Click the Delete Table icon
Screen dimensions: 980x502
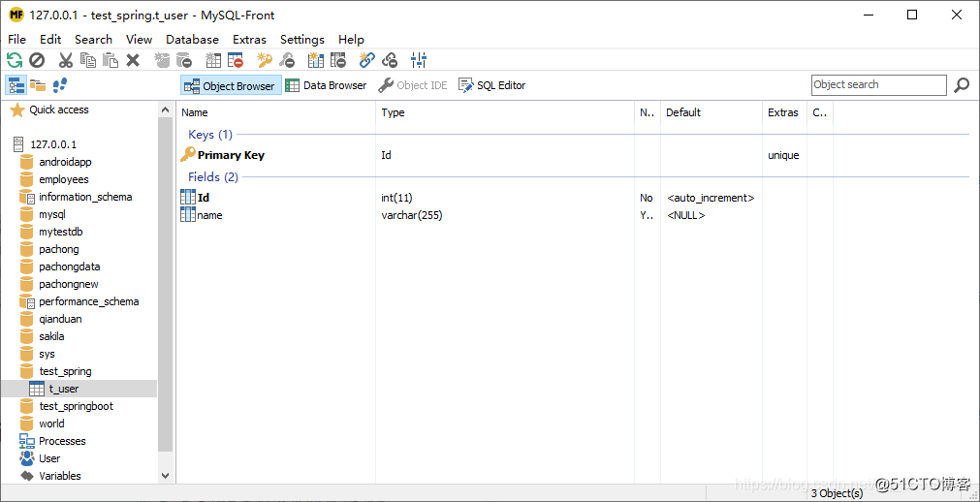(235, 60)
